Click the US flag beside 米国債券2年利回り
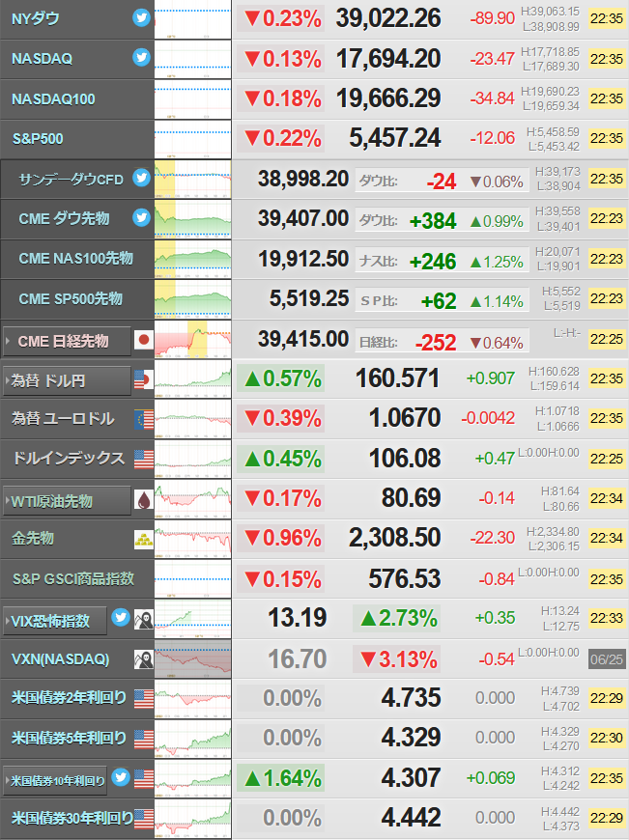 pos(144,699)
